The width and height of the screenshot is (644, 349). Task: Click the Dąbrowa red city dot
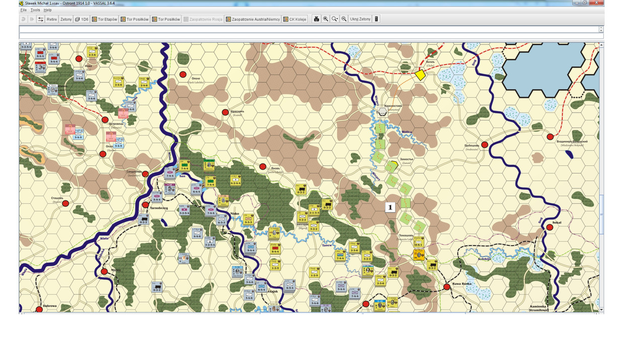39,309
